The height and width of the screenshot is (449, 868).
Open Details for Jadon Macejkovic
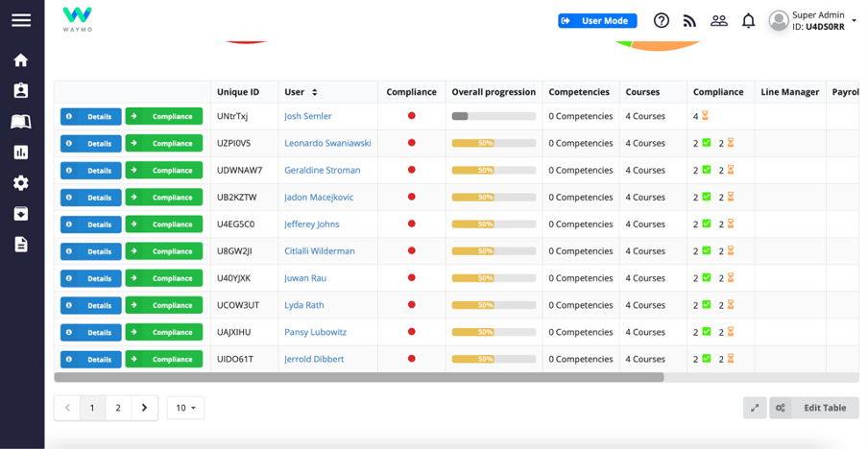tap(91, 198)
